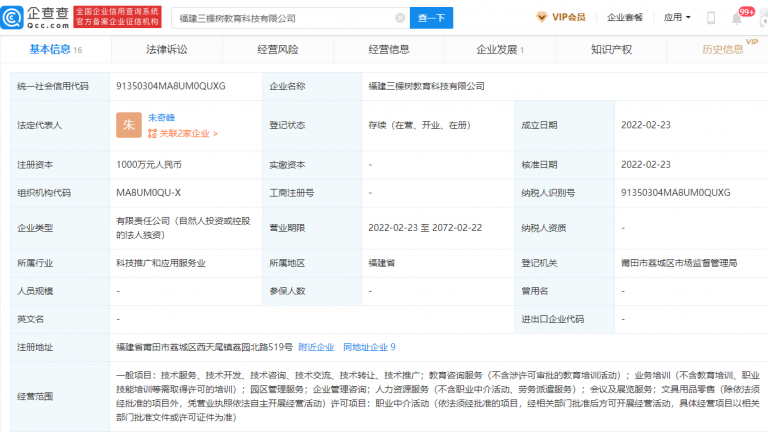The image size is (768, 432).
Task: Select the registered address text
Action: coord(204,347)
